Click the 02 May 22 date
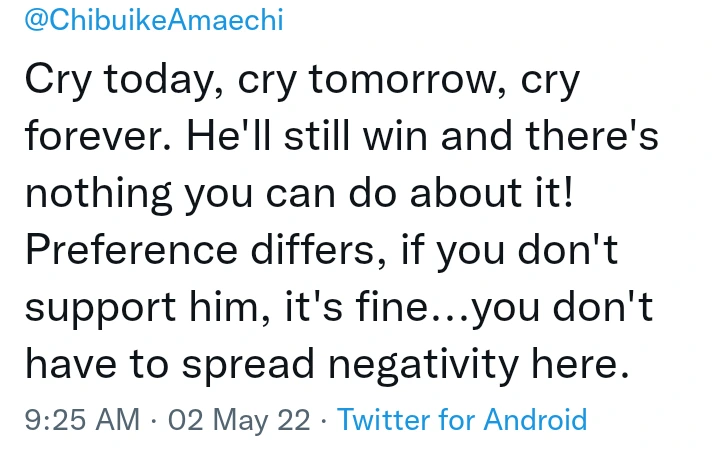 (240, 419)
